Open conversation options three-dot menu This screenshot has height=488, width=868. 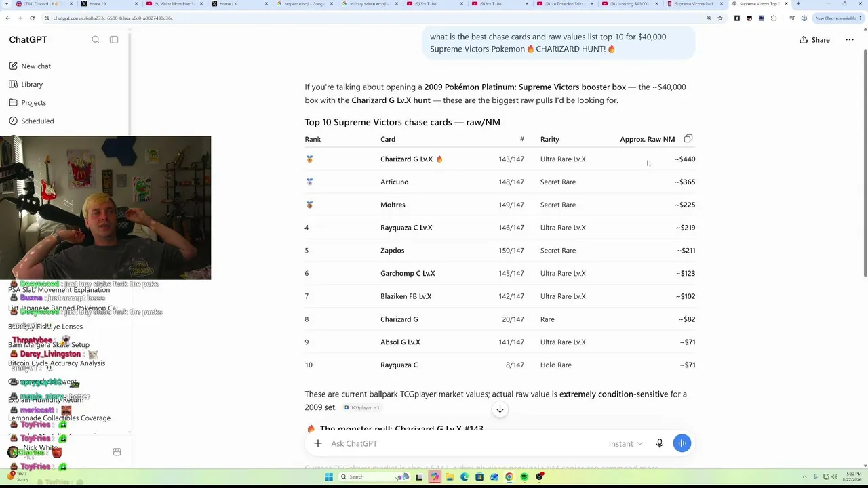point(850,40)
